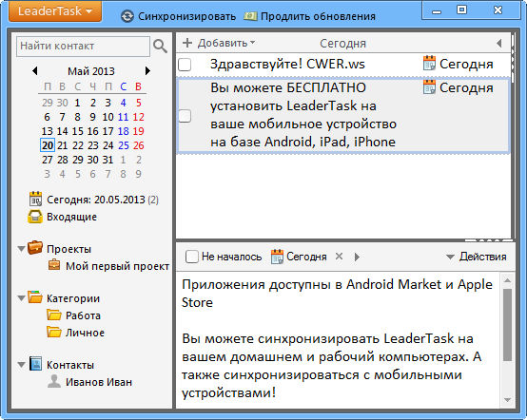Click the small briefcase icon of Мой первый проект
Viewport: 527px width, 420px height.
[54, 265]
